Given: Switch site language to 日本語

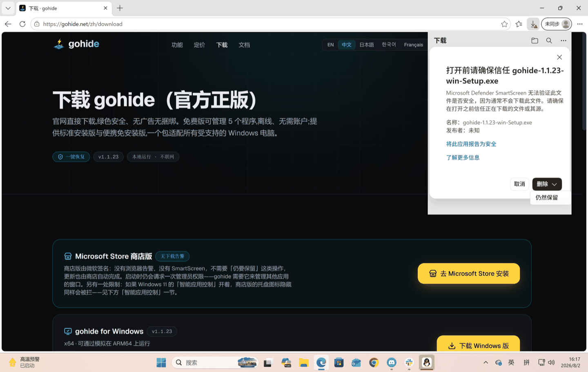Looking at the screenshot, I should [367, 45].
